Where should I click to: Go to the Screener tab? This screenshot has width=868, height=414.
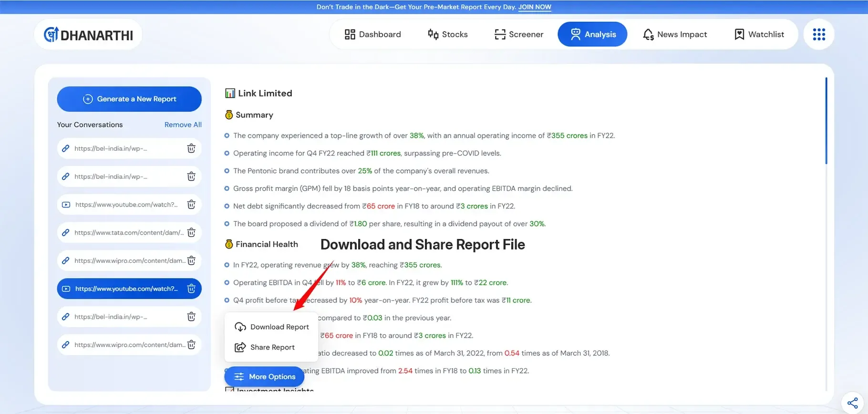tap(519, 34)
